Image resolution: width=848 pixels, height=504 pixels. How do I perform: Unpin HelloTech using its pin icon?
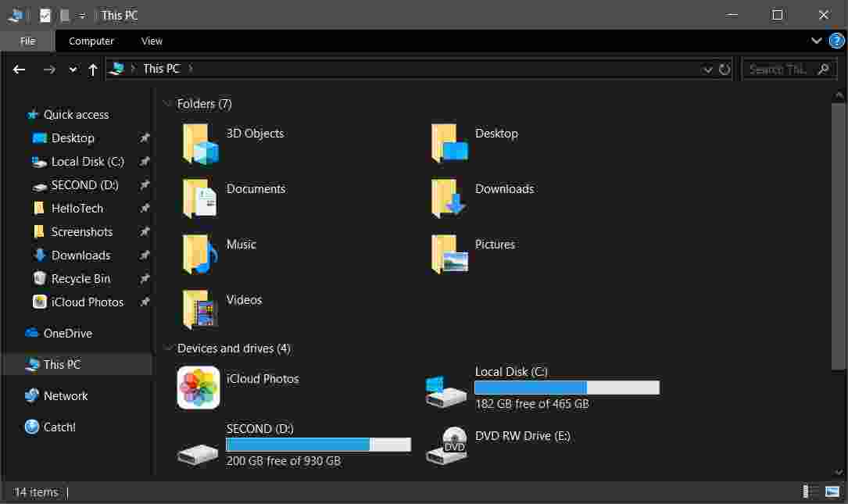144,208
